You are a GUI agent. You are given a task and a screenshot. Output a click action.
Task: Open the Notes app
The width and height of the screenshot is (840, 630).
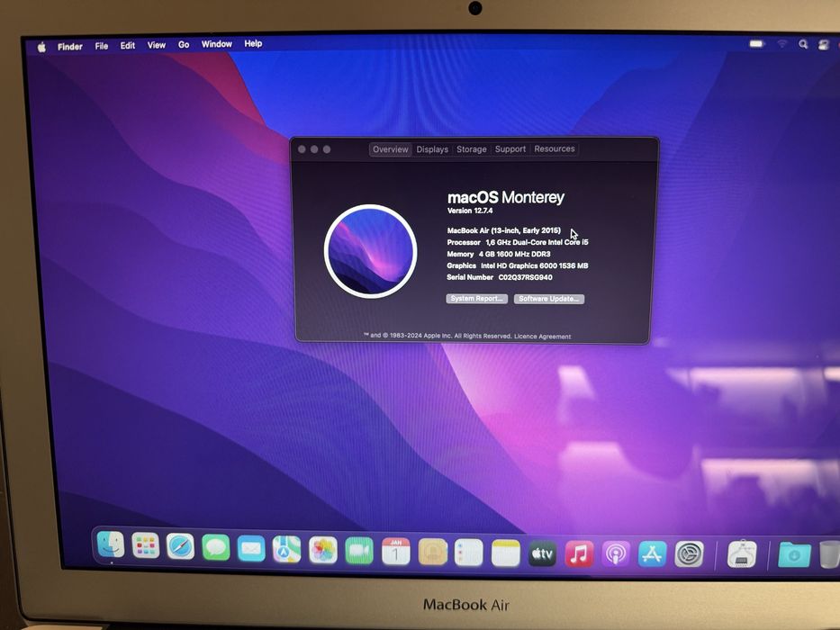506,553
